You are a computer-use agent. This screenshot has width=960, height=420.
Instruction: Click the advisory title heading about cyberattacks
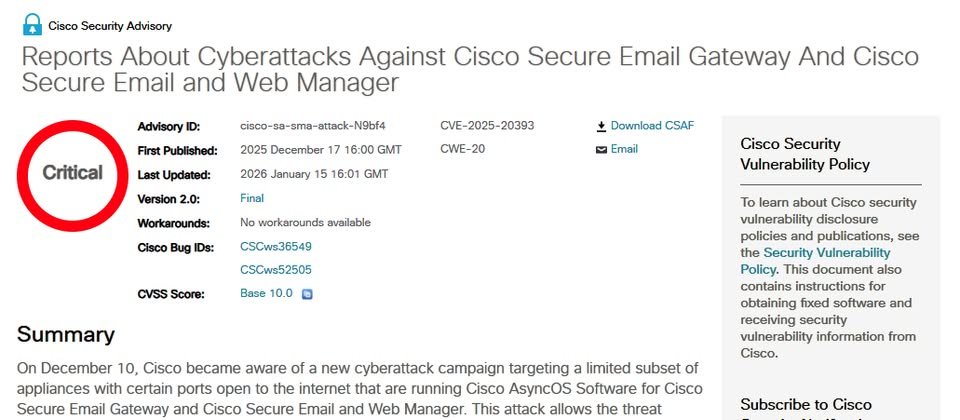pos(469,68)
